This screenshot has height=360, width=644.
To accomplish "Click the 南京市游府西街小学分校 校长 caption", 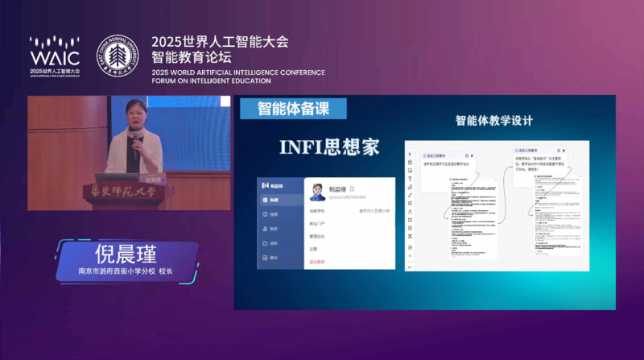I will (126, 271).
